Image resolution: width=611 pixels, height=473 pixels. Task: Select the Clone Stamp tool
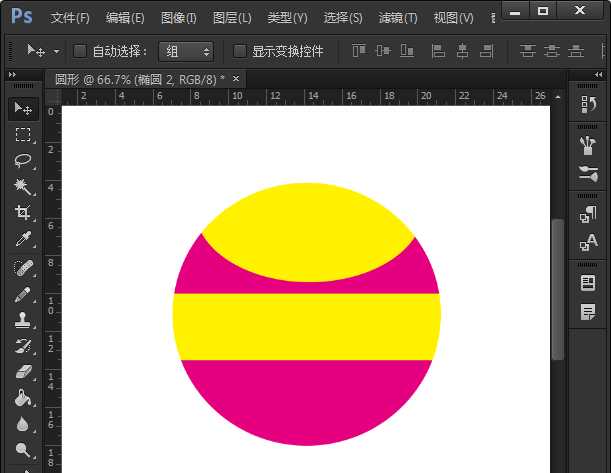22,321
